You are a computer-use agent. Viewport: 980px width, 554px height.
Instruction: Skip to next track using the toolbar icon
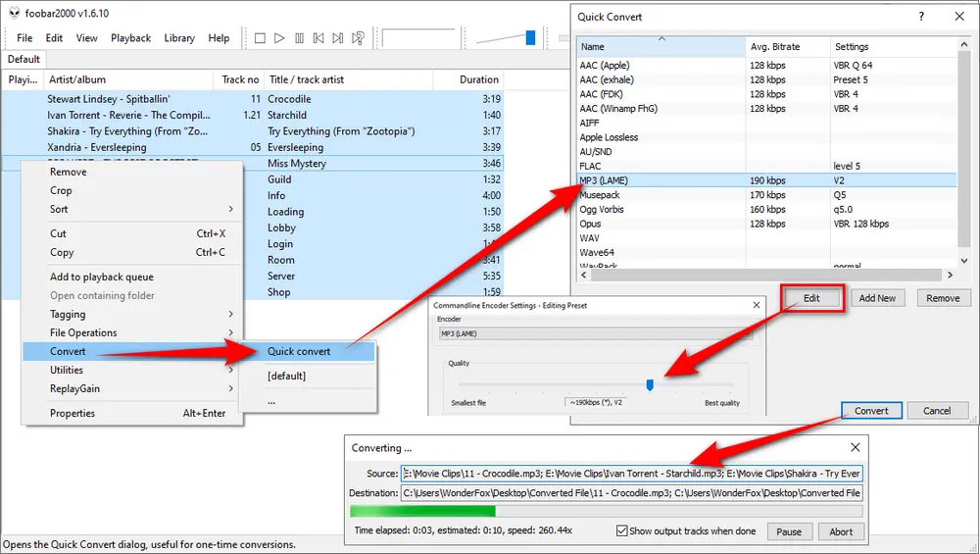tap(338, 38)
